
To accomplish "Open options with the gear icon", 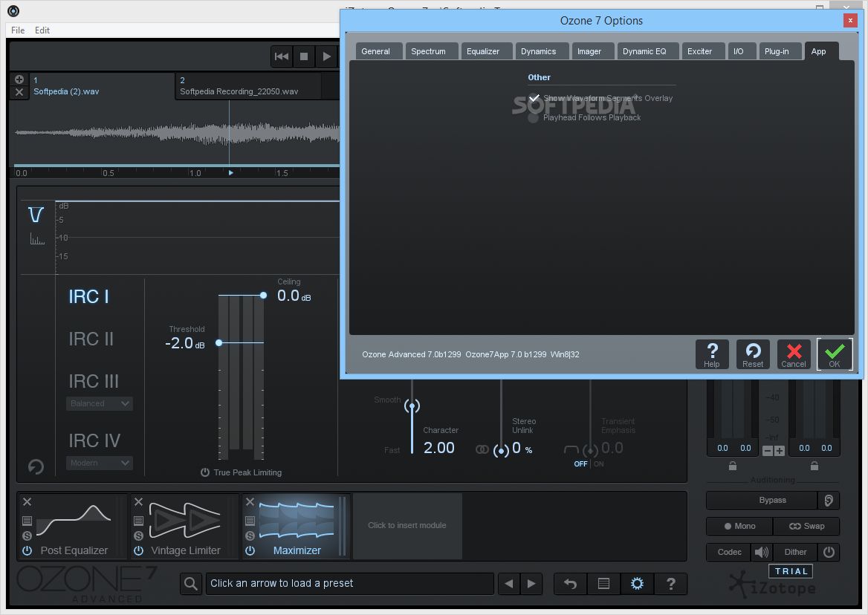I will point(637,584).
